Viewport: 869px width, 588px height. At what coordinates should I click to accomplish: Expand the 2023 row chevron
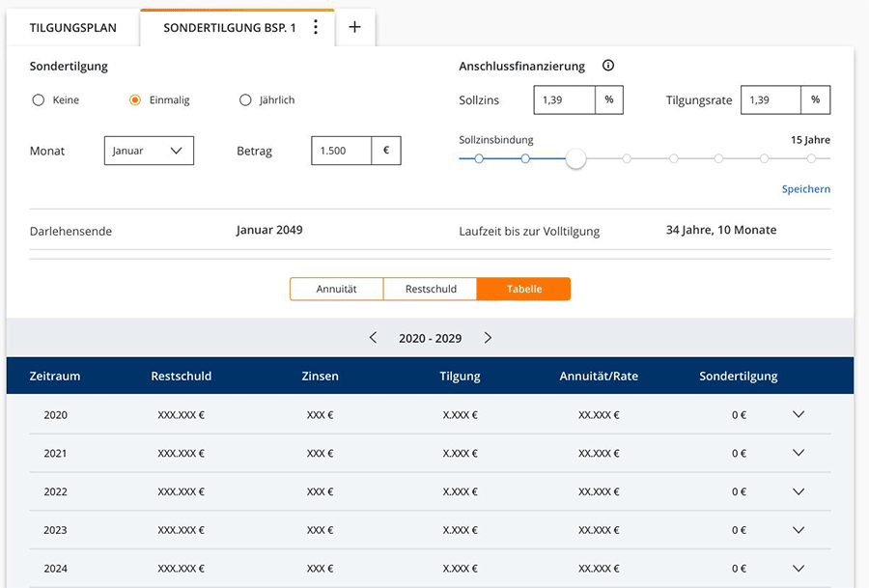click(798, 530)
